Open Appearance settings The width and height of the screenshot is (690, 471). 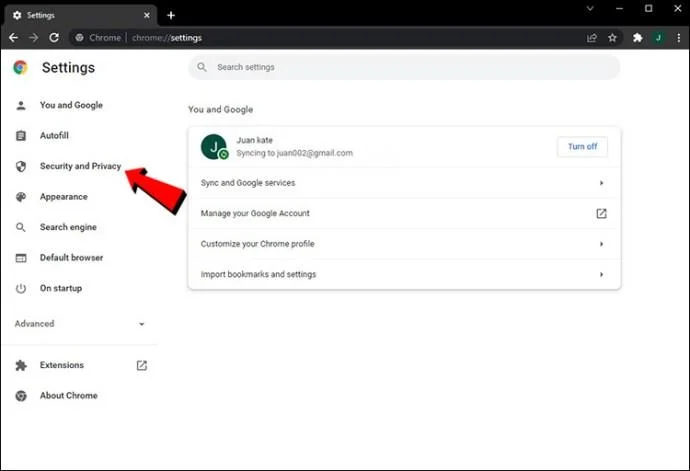click(64, 197)
